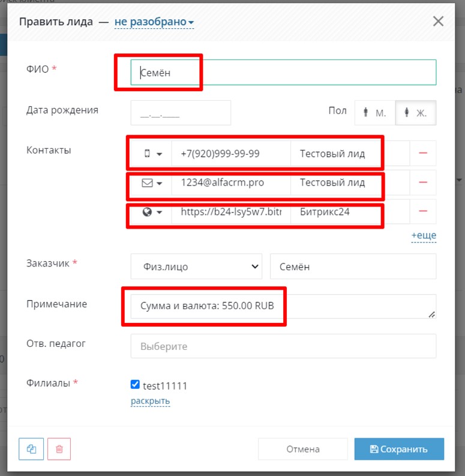This screenshot has height=476, width=465.
Task: Click the Отмена button
Action: pos(303,449)
